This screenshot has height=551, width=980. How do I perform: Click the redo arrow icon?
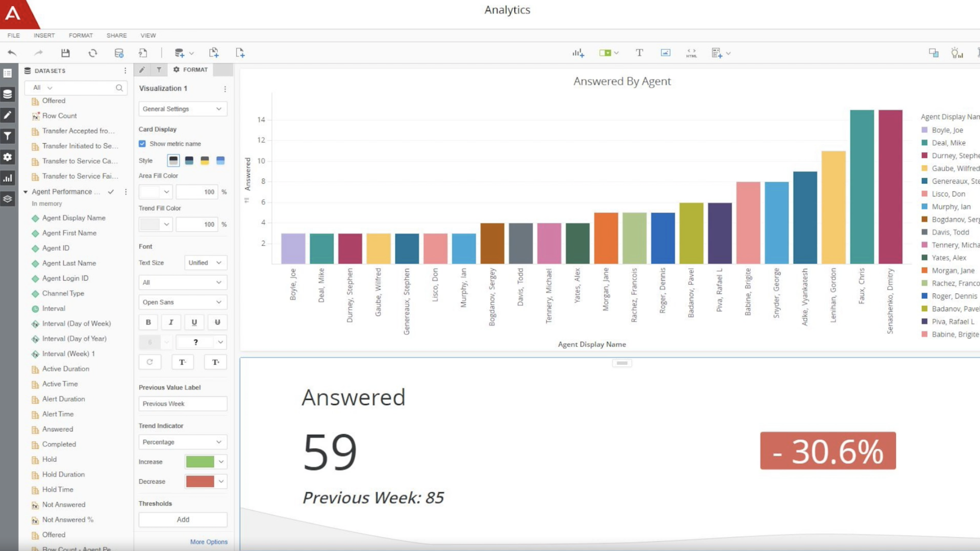point(38,52)
